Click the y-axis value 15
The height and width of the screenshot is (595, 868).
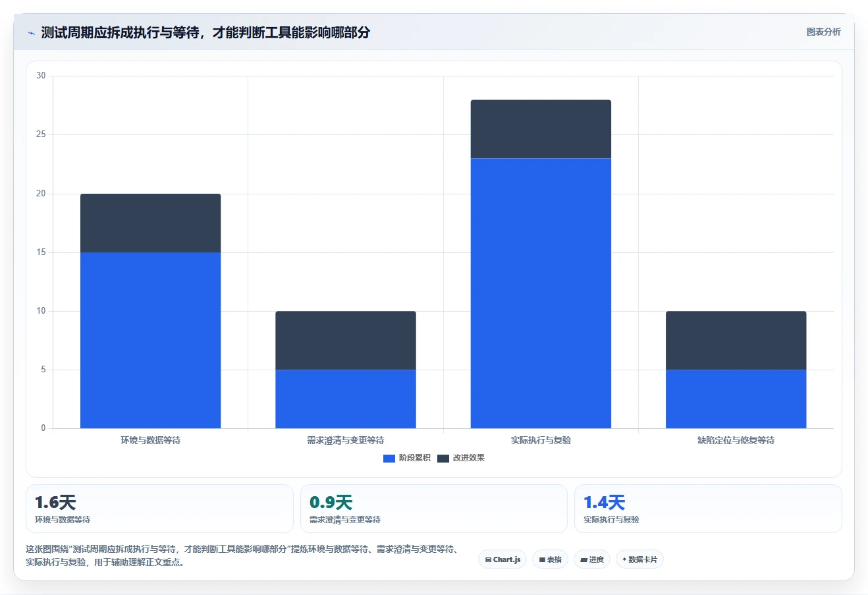pyautogui.click(x=41, y=252)
